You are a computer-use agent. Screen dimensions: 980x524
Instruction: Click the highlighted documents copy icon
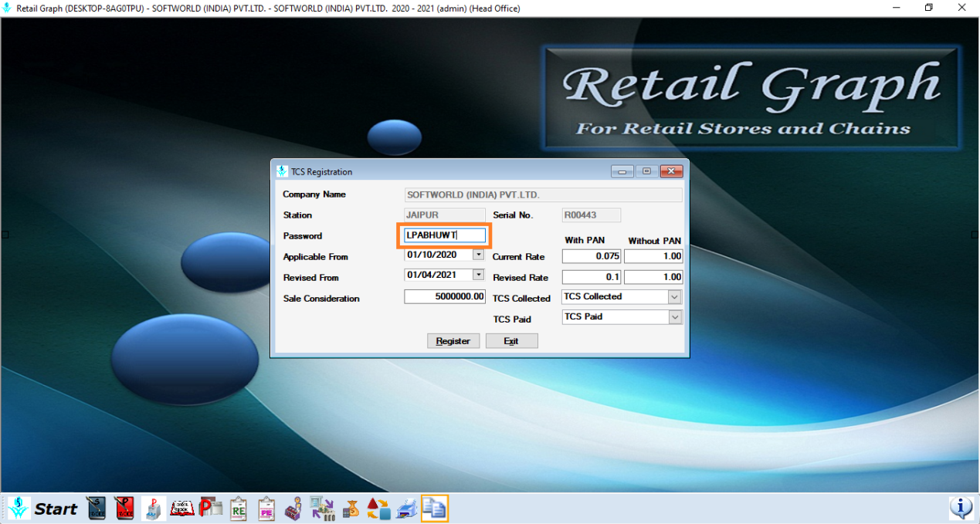[x=435, y=508]
